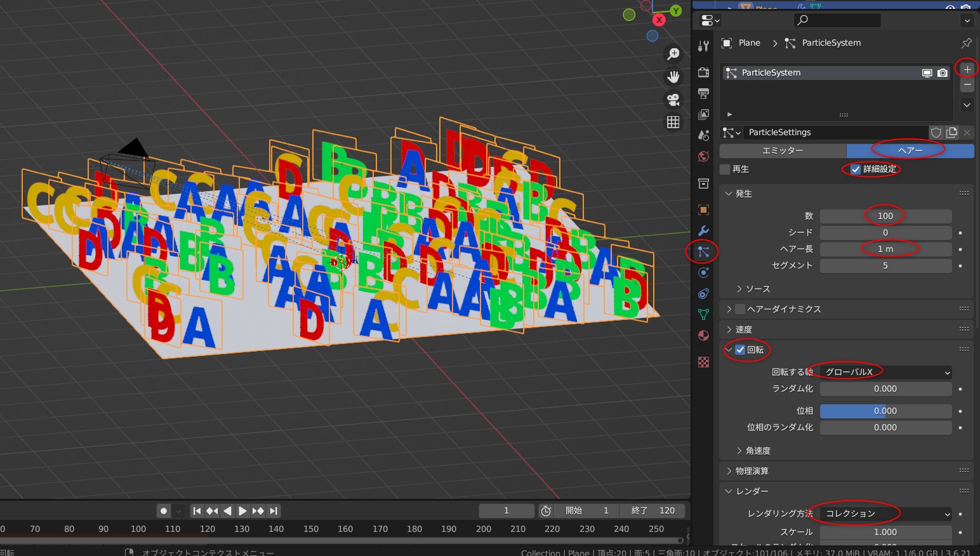The image size is (980, 556).
Task: Click the new particle settings copy icon
Action: [x=951, y=132]
